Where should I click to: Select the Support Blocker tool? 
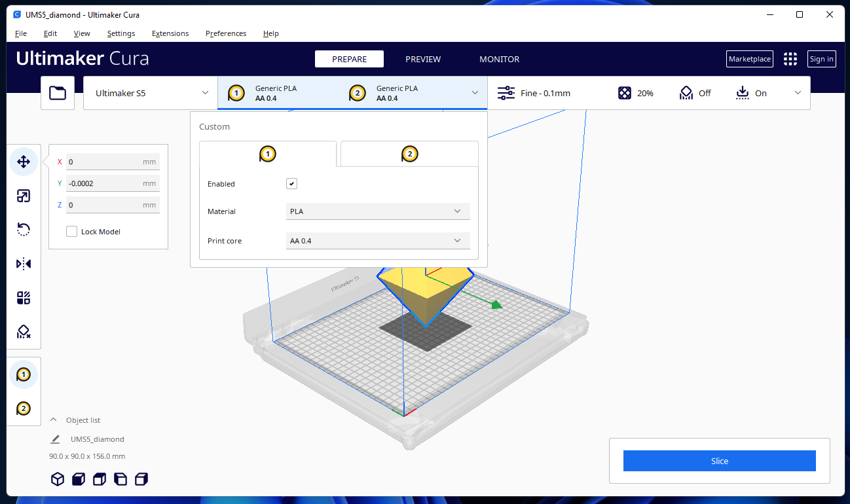click(x=24, y=332)
